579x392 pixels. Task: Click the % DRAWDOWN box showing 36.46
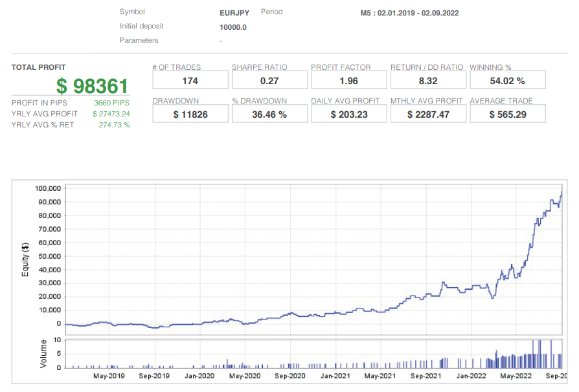click(x=269, y=113)
